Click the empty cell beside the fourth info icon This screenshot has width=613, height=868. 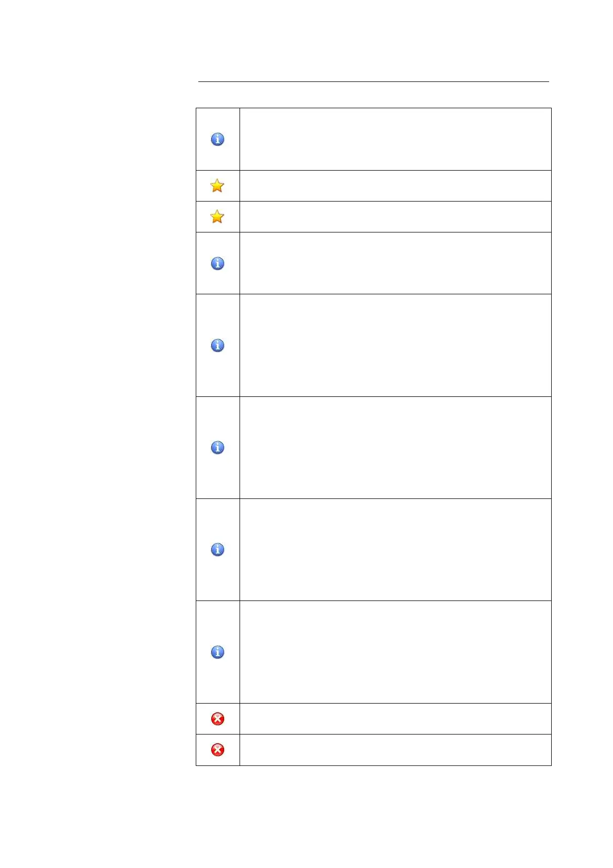pyautogui.click(x=395, y=447)
